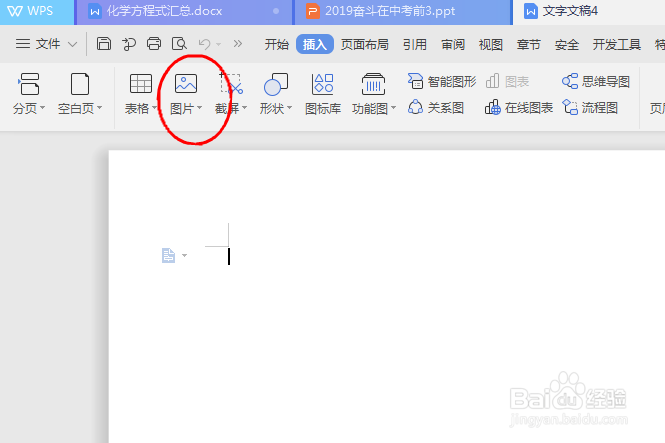Image resolution: width=665 pixels, height=443 pixels.
Task: Open the 安全 ribbon tab
Action: tap(567, 45)
